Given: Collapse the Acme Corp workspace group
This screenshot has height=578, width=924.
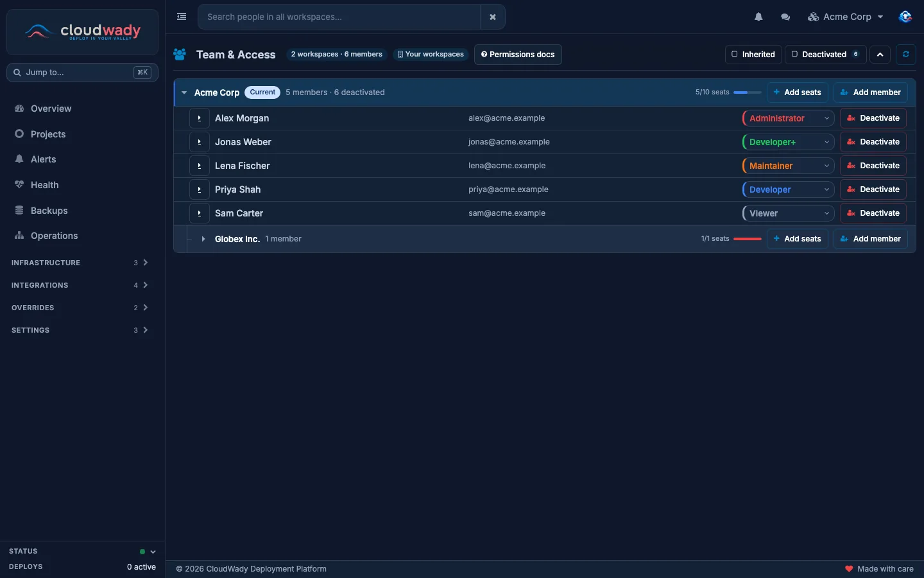Looking at the screenshot, I should click(184, 92).
